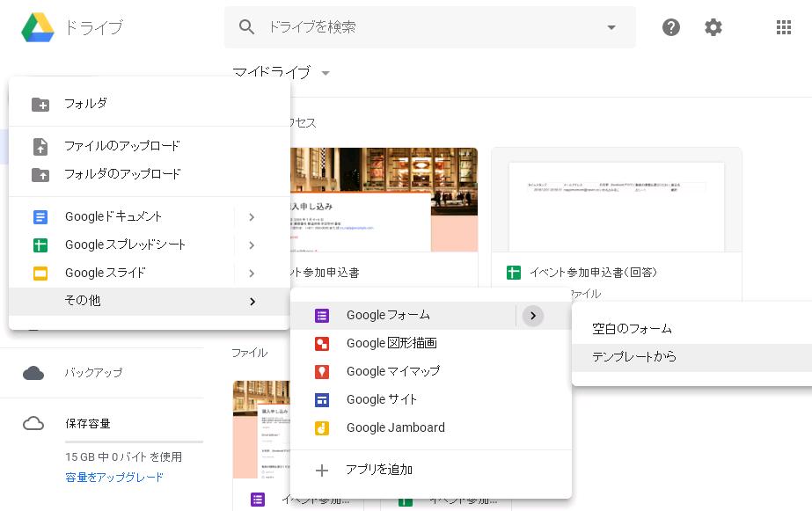Image resolution: width=812 pixels, height=511 pixels.
Task: Choose テンプレートから option
Action: 691,357
